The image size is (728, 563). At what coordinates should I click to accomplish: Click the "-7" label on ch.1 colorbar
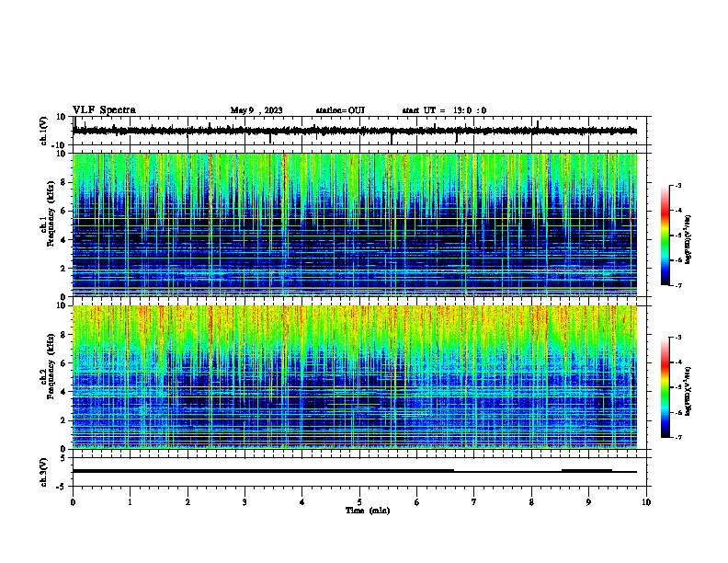[x=677, y=285]
